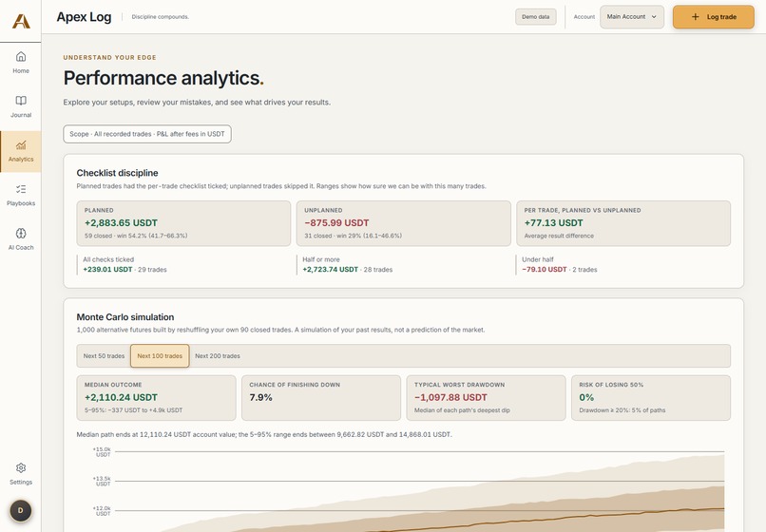Open the Playbooks checklist icon
Viewport: 766px width, 532px height.
coord(21,189)
